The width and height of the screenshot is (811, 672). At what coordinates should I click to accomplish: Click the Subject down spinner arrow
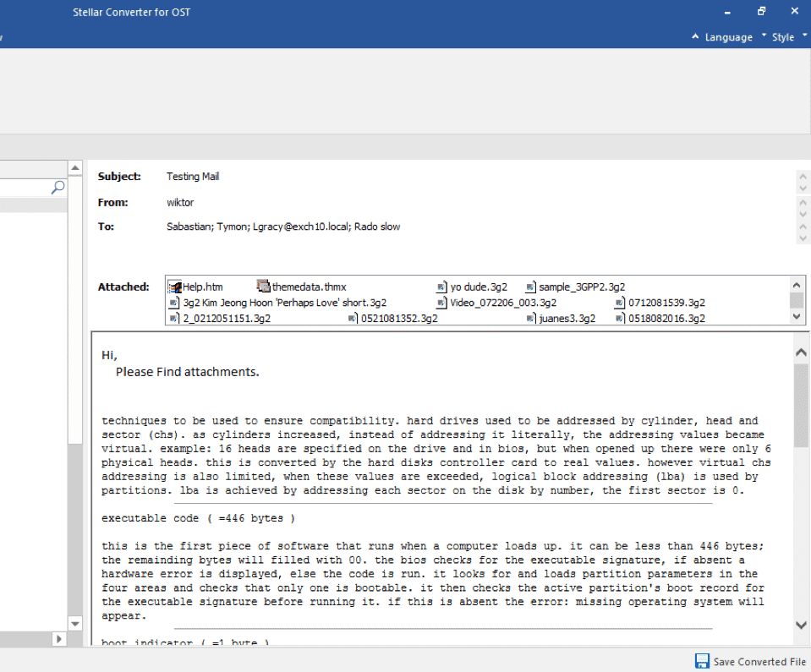tap(803, 188)
